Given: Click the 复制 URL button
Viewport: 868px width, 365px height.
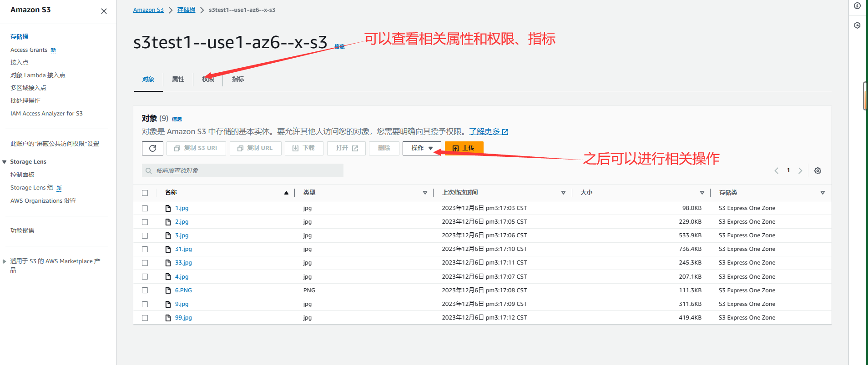Looking at the screenshot, I should pyautogui.click(x=256, y=148).
